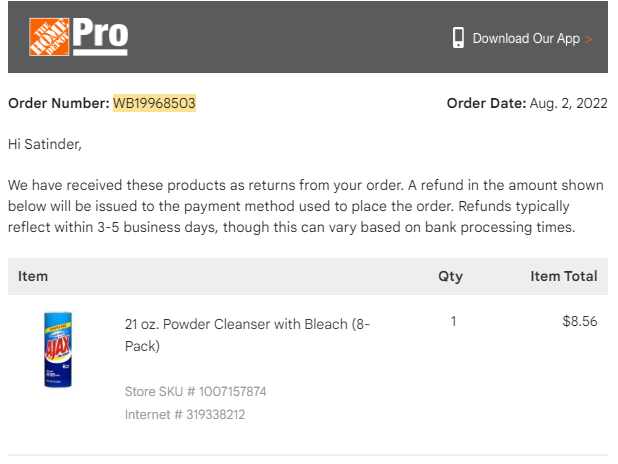The image size is (618, 464).
Task: Click the Item Total column header
Action: (564, 276)
